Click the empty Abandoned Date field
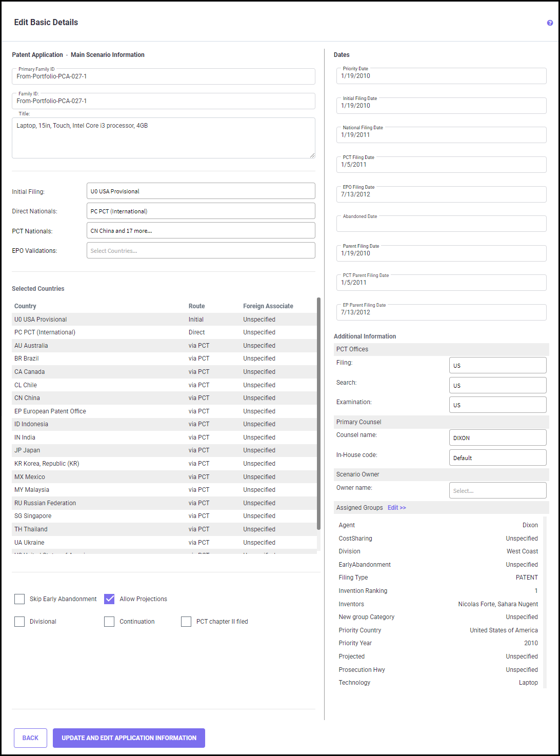Image resolution: width=560 pixels, height=756 pixels. (441, 224)
